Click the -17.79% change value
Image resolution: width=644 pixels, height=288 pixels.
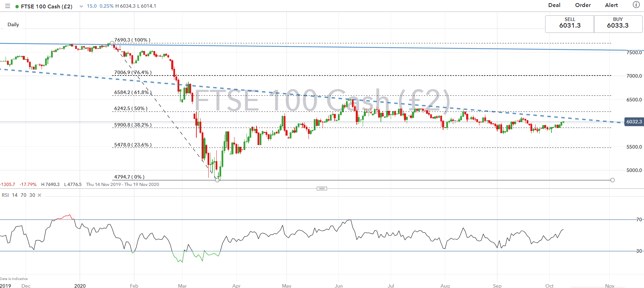pos(28,184)
